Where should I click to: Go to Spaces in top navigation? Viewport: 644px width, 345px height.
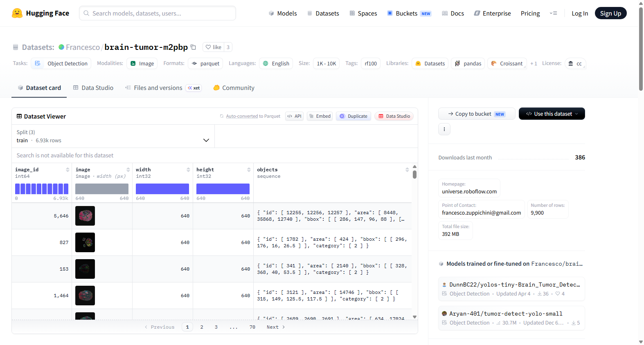click(363, 13)
